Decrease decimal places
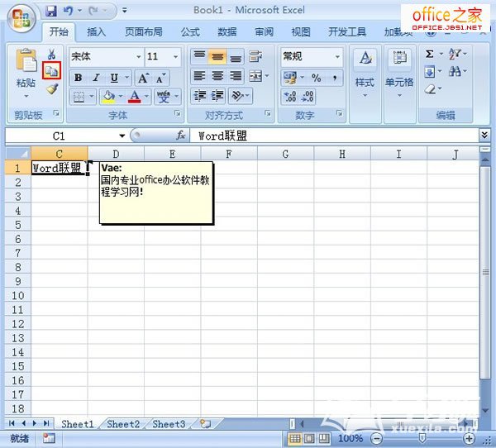 308,97
